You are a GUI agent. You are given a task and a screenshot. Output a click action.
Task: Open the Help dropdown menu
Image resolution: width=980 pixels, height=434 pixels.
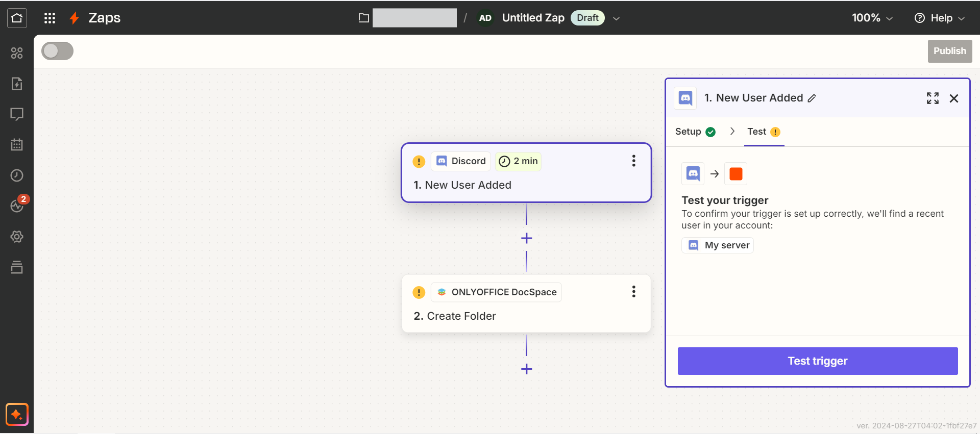coord(939,18)
